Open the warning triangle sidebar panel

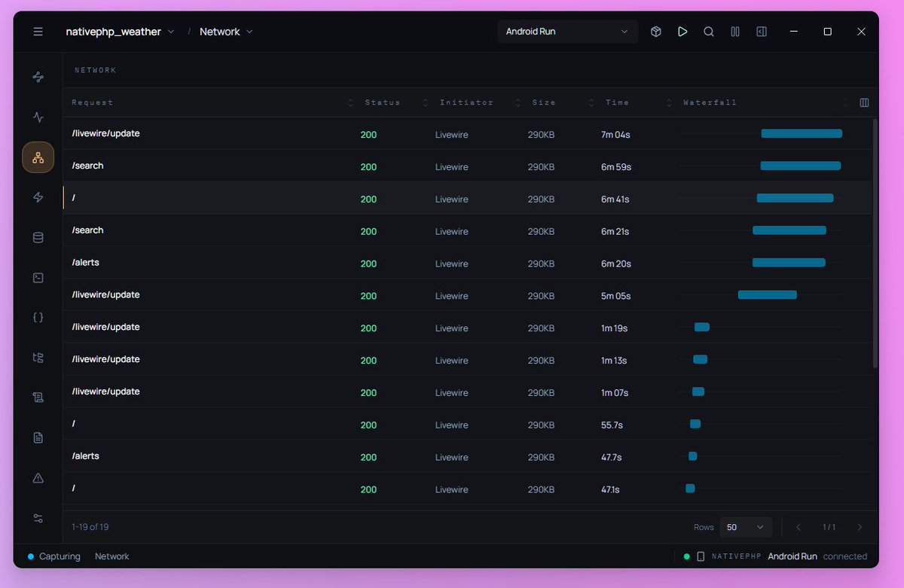[x=38, y=478]
